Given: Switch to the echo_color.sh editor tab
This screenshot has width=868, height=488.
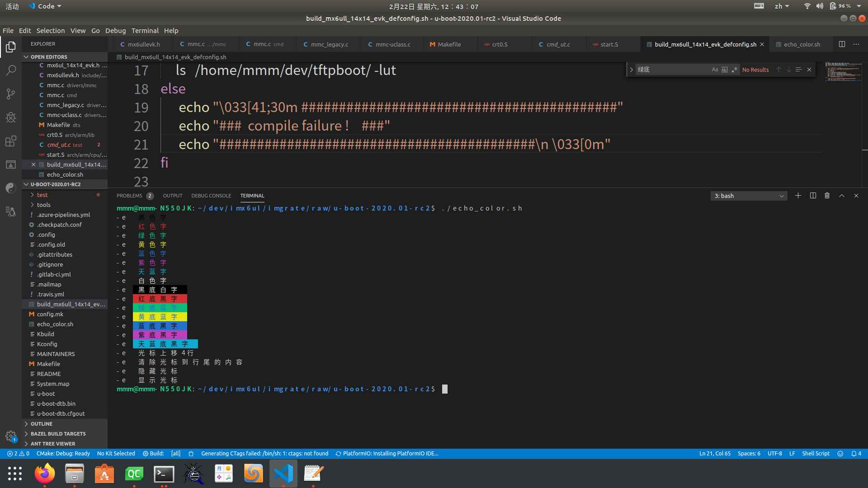Looking at the screenshot, I should [x=802, y=44].
